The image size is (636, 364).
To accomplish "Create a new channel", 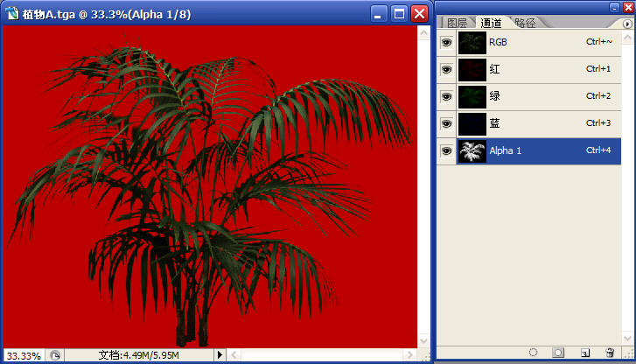I will (585, 353).
